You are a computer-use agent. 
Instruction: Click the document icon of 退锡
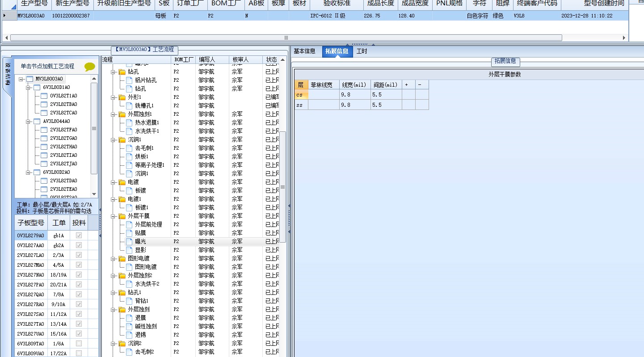(x=129, y=335)
